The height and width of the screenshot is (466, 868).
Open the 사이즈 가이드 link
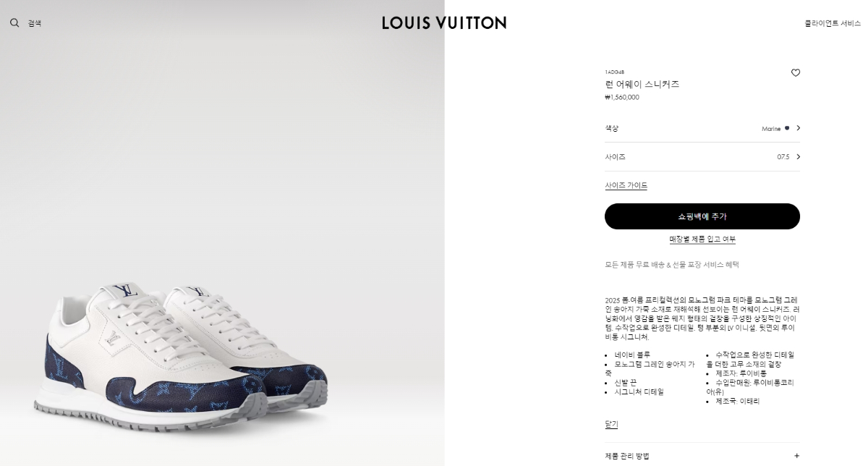pyautogui.click(x=626, y=186)
